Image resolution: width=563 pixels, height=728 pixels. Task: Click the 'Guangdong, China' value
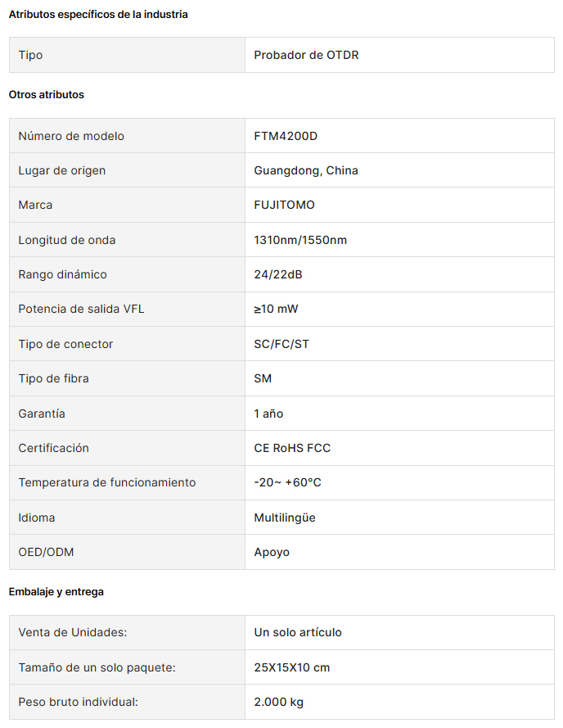coord(306,170)
